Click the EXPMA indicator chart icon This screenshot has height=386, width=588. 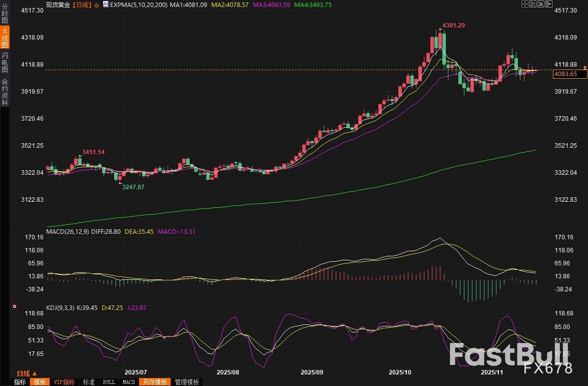[106, 4]
